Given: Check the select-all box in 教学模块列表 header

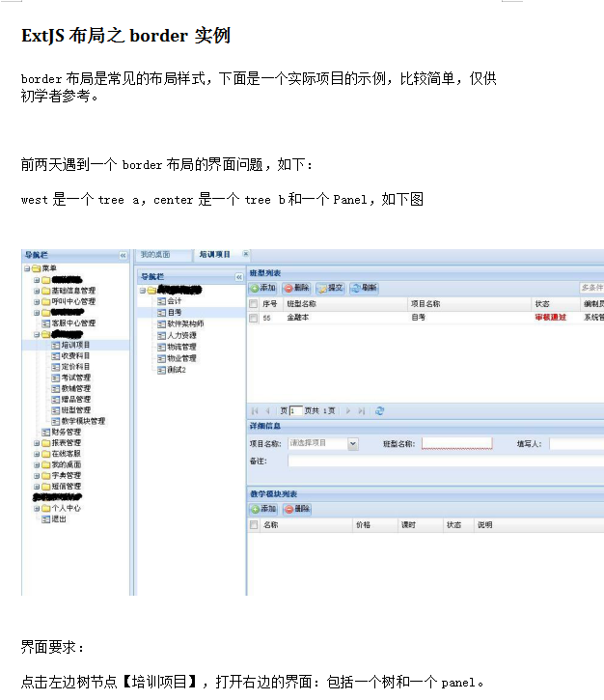Looking at the screenshot, I should (x=254, y=525).
